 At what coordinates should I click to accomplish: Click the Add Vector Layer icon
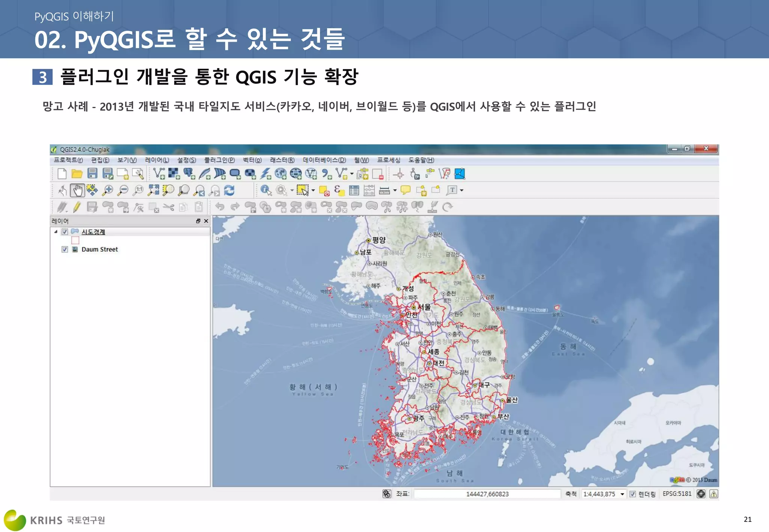point(159,174)
